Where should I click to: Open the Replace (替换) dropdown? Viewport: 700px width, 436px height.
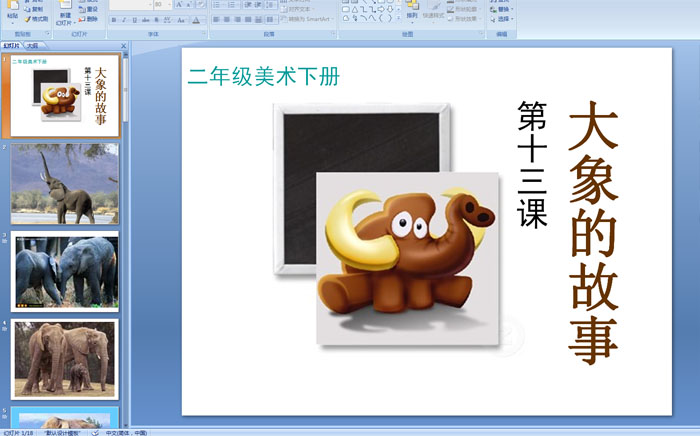[x=502, y=9]
